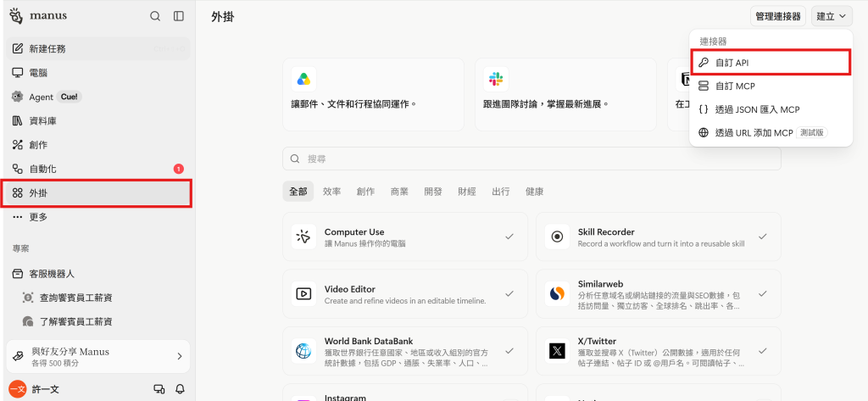Select the 效率 tab

(332, 192)
